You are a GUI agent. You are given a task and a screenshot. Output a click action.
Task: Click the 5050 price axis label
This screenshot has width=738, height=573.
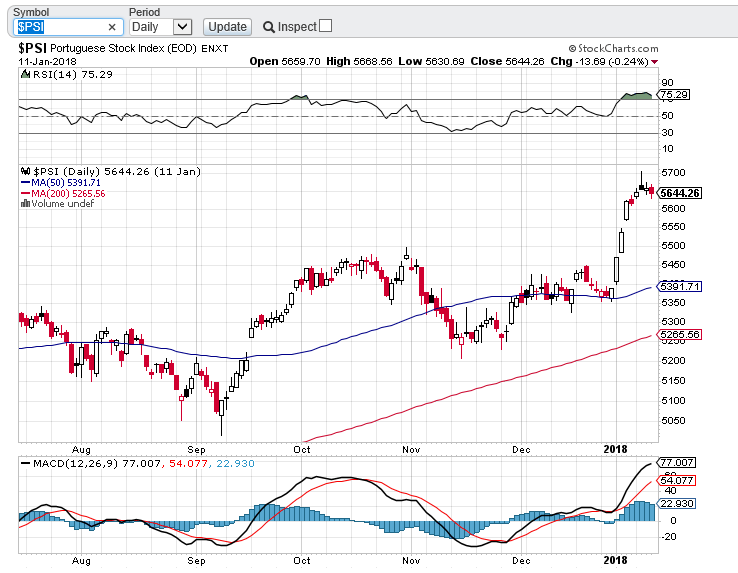click(673, 420)
